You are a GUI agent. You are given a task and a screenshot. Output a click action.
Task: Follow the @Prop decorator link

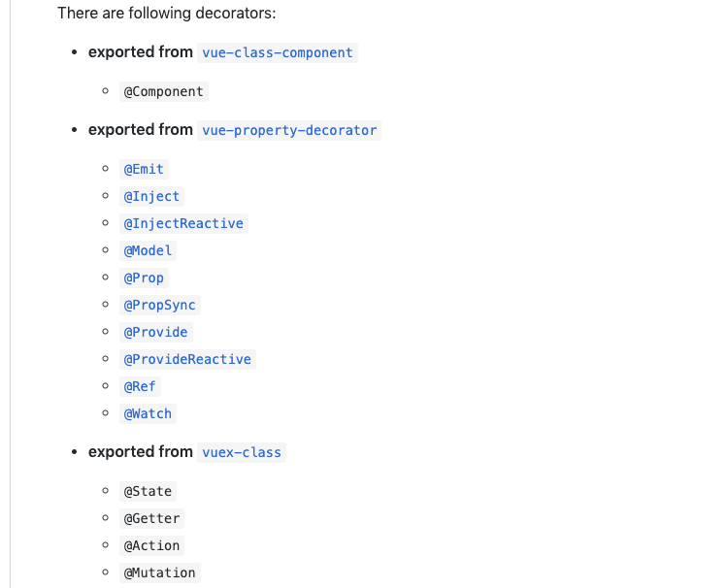click(144, 278)
